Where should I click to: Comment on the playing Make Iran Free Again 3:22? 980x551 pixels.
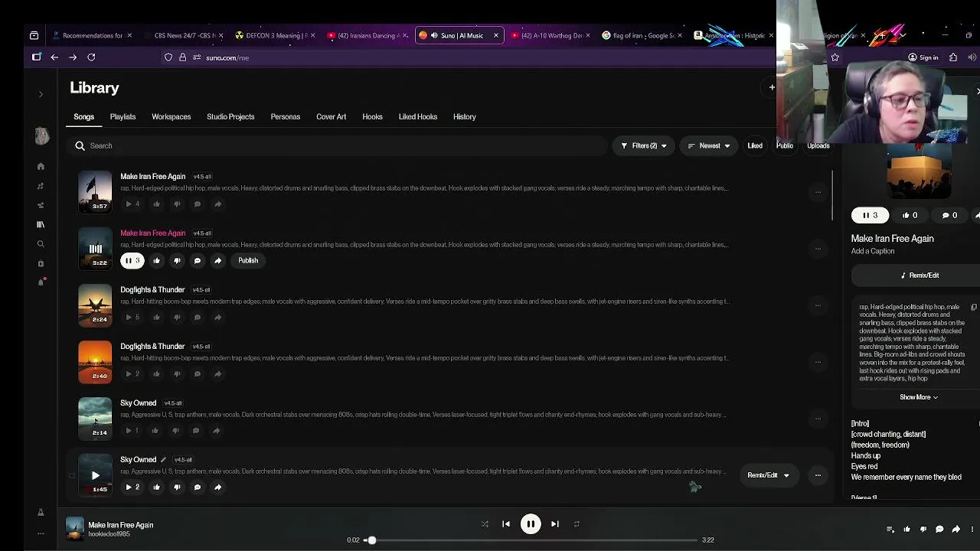point(198,261)
